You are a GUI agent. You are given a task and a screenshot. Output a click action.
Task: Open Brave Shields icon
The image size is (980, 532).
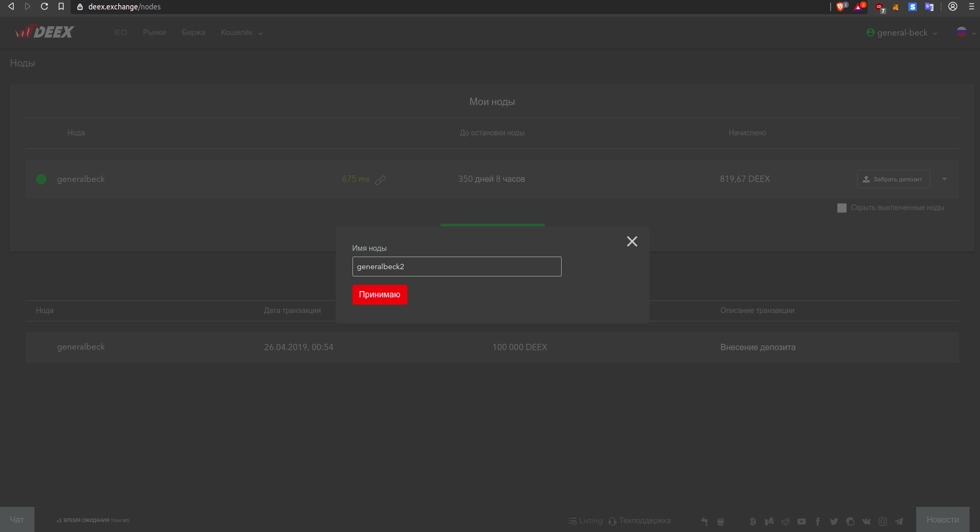pos(841,7)
